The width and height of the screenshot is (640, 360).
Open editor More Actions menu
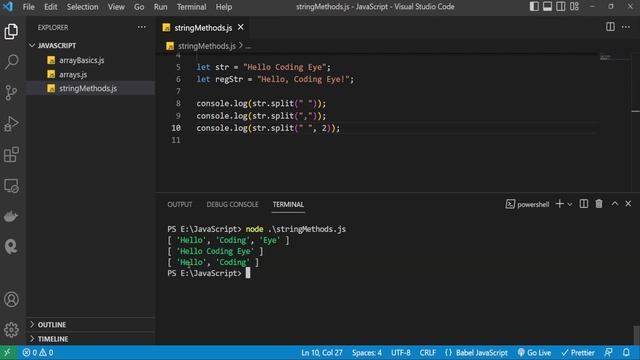click(x=626, y=27)
